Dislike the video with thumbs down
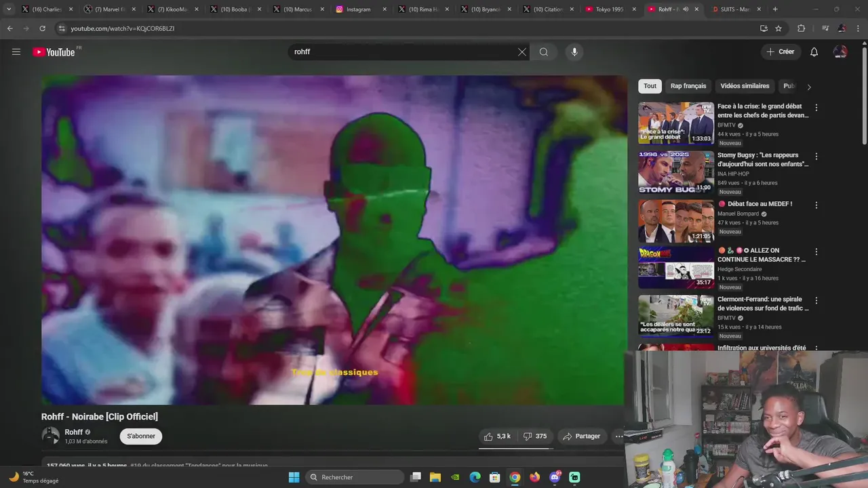Image resolution: width=868 pixels, height=488 pixels. click(x=535, y=436)
